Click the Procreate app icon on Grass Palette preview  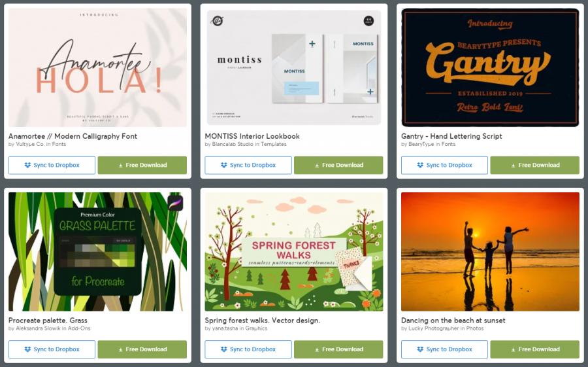(175, 203)
